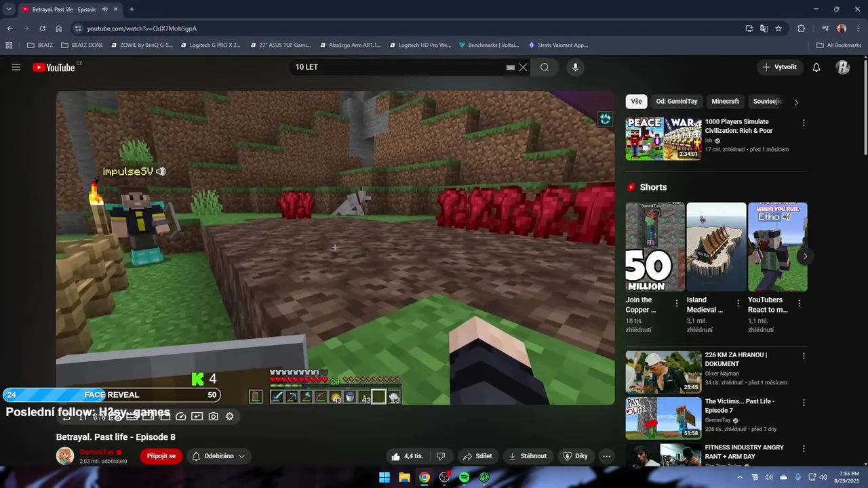Open options for Join the Copper short
This screenshot has width=868, height=488.
676,304
